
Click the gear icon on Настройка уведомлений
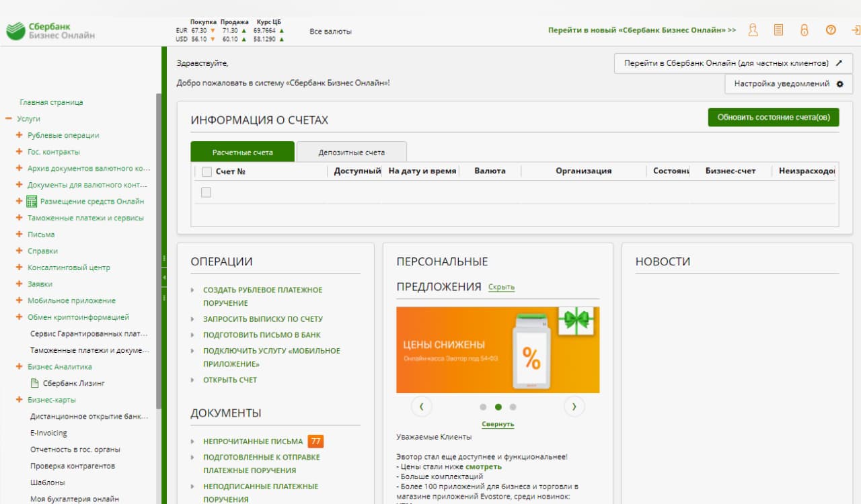839,84
